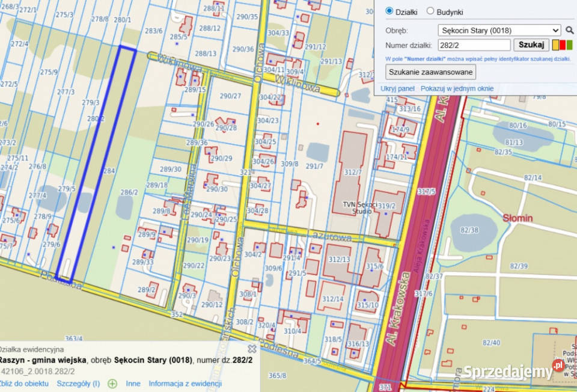Open Szukanie zaawansowane

[x=431, y=72]
